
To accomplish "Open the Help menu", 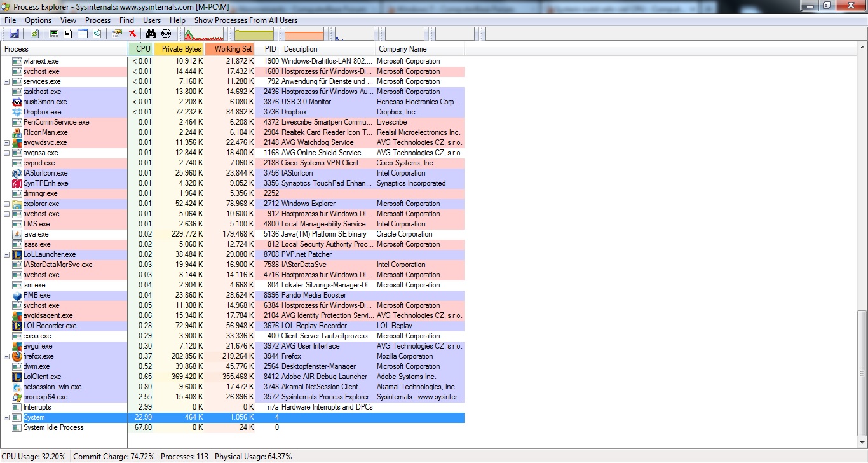I will tap(177, 20).
